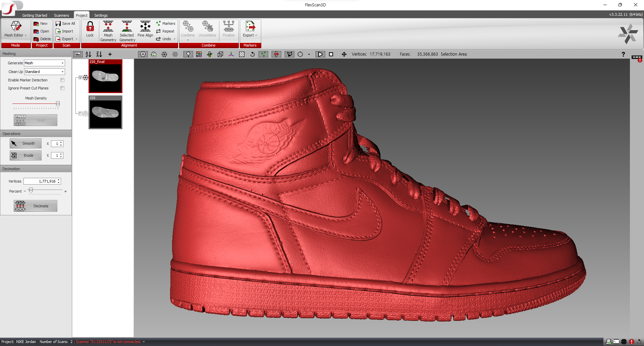The height and width of the screenshot is (346, 644).
Task: Toggle the XYZ axes icon
Action: pos(231,54)
